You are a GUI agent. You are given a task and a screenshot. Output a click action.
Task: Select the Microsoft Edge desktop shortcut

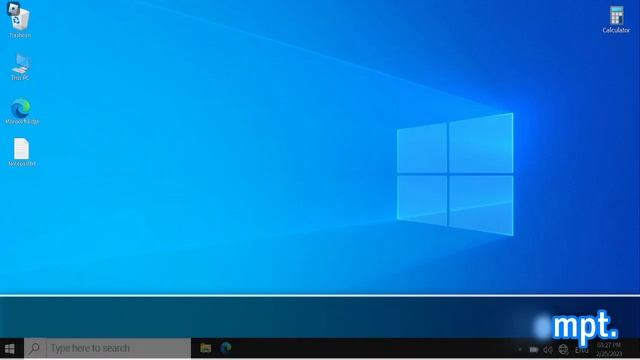pyautogui.click(x=21, y=111)
